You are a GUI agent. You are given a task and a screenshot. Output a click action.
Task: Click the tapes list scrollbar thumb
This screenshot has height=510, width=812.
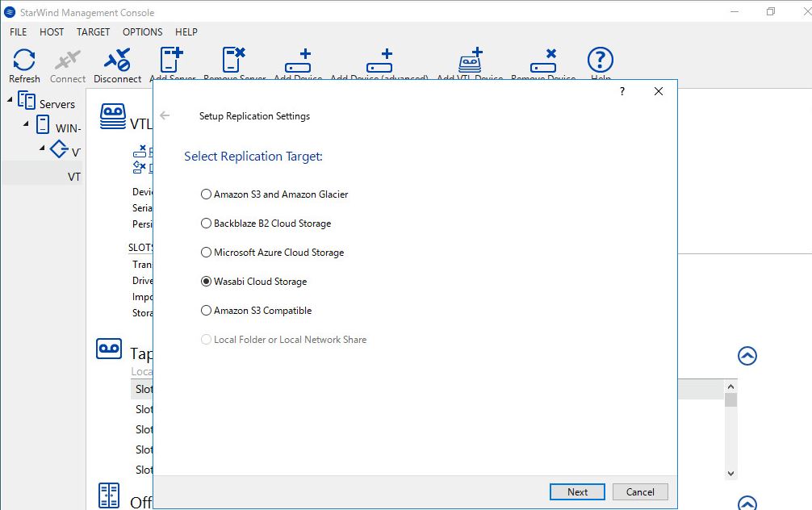point(730,399)
